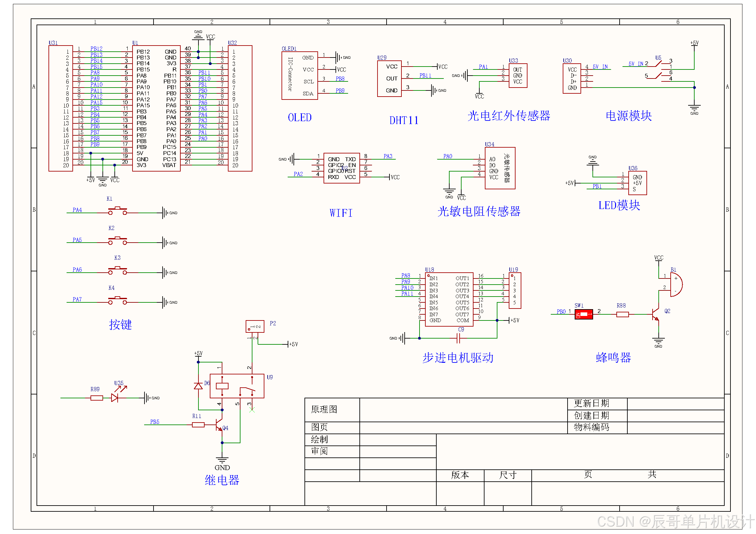This screenshot has height=534, width=756.
Task: Click the U1 microcontroller block
Action: [156, 108]
